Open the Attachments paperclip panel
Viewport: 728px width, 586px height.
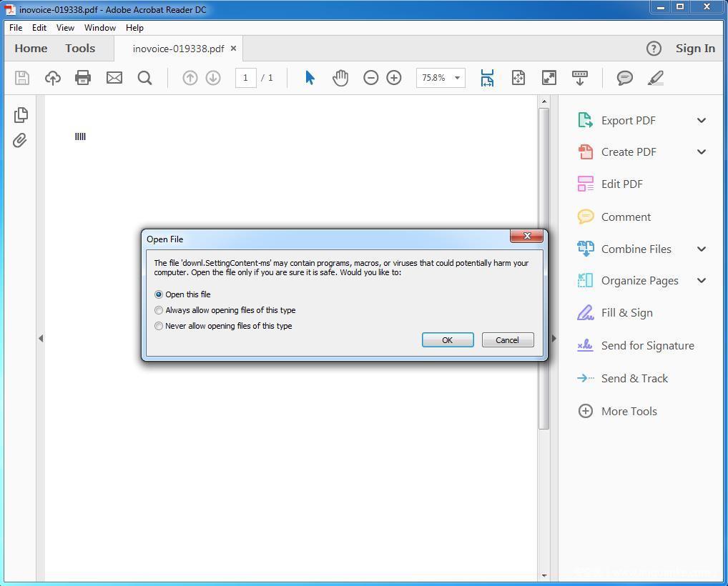click(x=19, y=140)
